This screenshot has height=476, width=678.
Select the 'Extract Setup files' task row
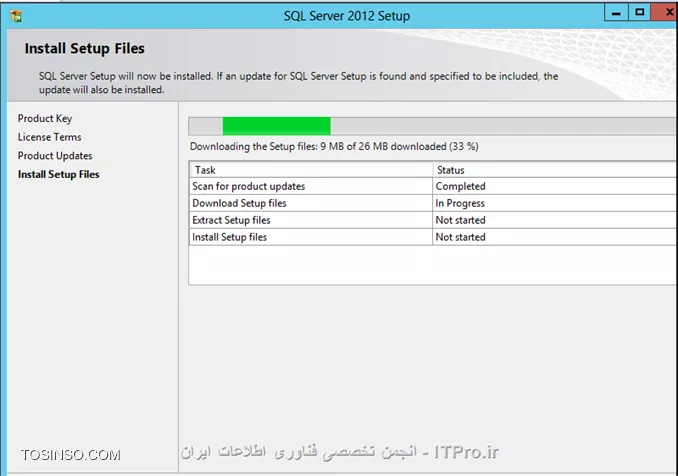coord(433,220)
